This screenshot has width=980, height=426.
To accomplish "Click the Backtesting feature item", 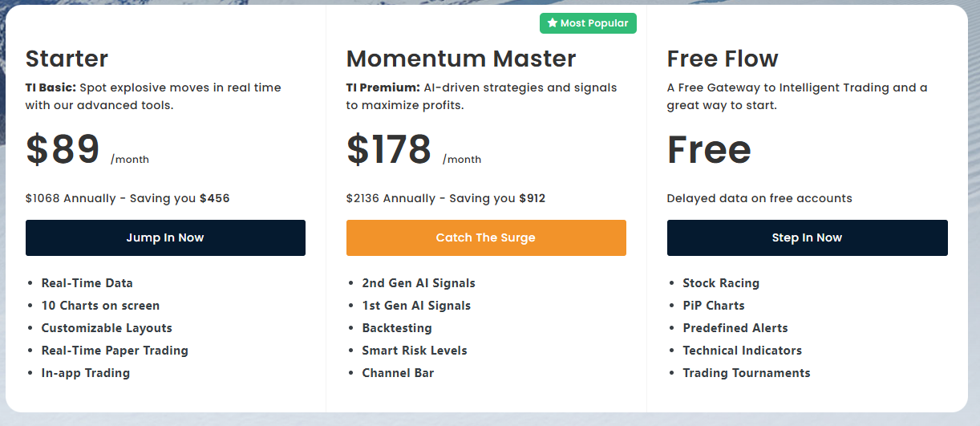I will 397,328.
